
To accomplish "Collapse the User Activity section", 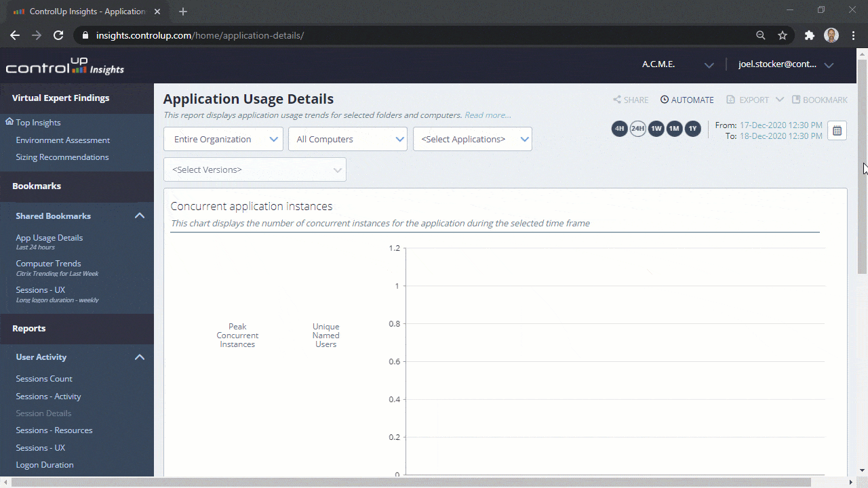I will 140,357.
